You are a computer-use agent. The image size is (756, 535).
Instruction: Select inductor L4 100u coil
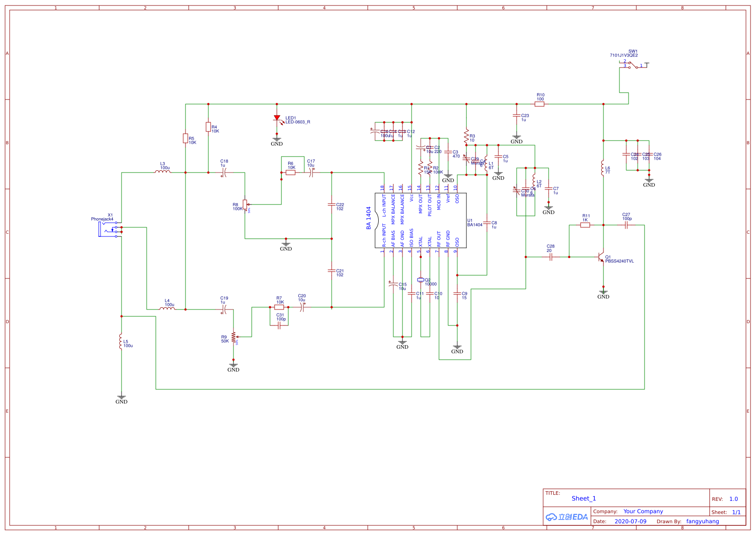(167, 309)
